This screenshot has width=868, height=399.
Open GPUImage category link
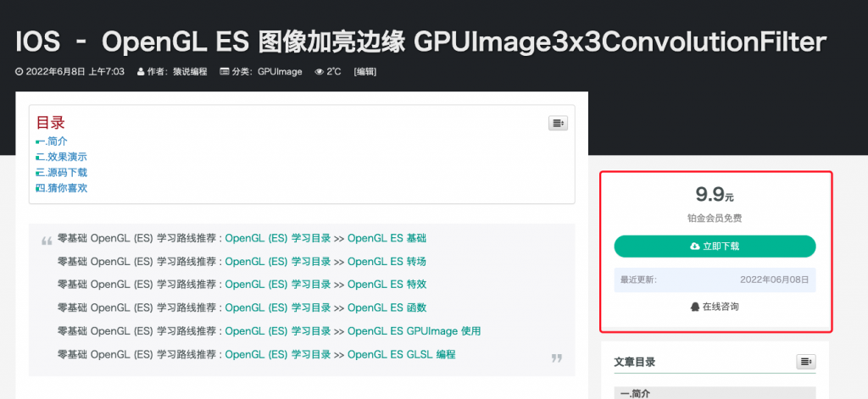pos(280,71)
